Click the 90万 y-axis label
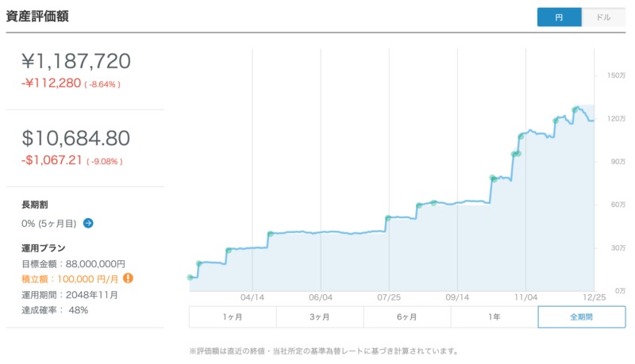 click(x=618, y=162)
